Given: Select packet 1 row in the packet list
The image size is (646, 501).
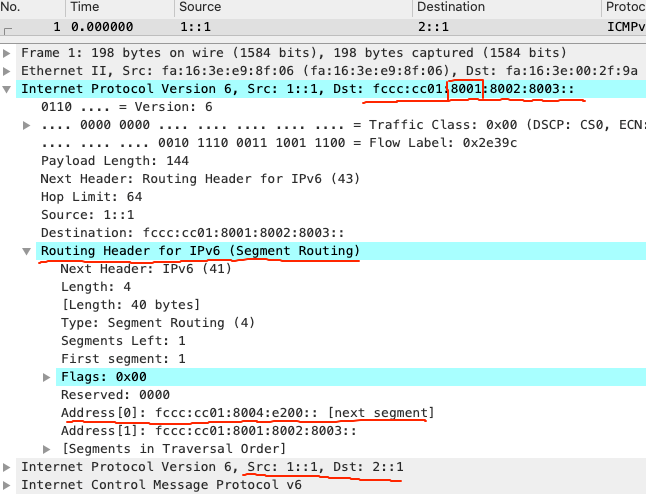Looking at the screenshot, I should pos(323,27).
